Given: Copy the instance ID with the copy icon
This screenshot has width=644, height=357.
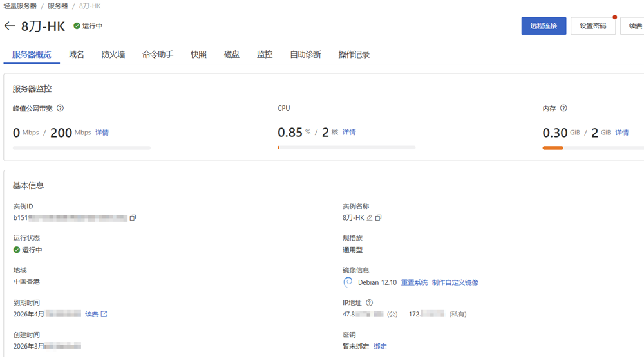Looking at the screenshot, I should (x=133, y=218).
